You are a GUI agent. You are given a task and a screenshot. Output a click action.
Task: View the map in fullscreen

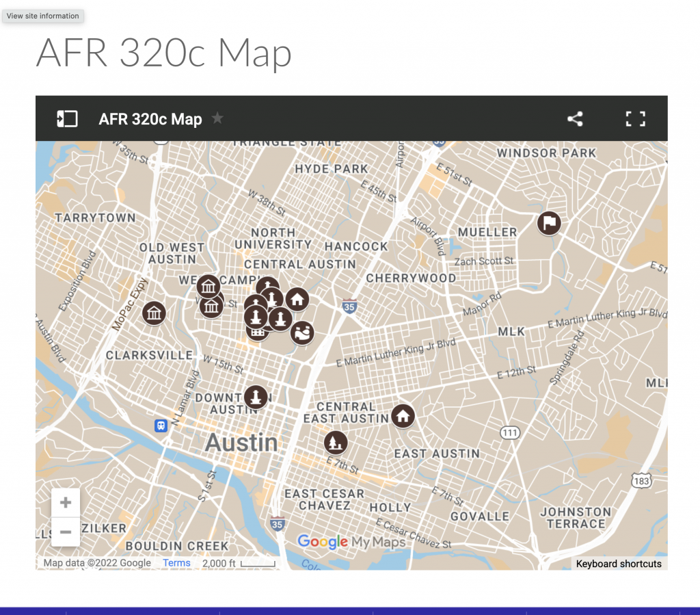(635, 119)
